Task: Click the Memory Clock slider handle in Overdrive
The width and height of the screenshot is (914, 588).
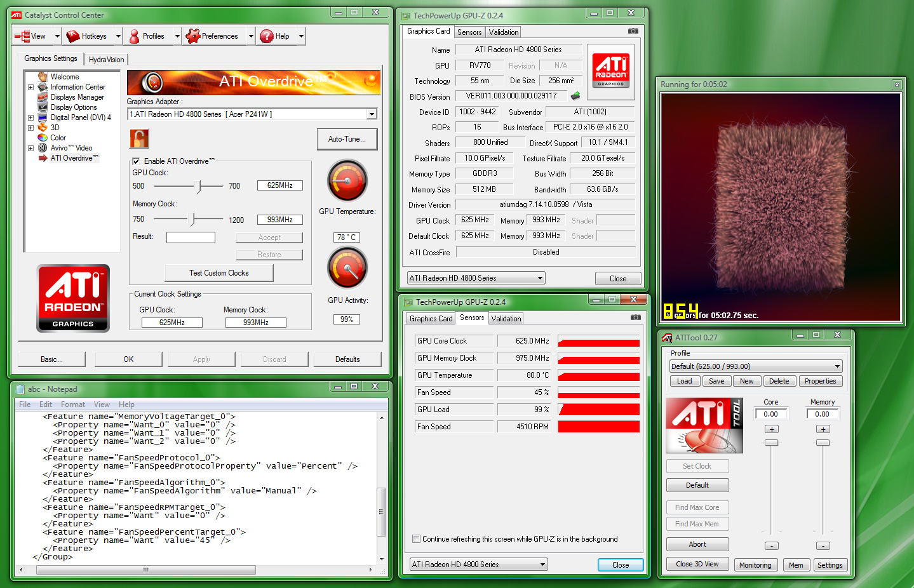Action: click(192, 219)
